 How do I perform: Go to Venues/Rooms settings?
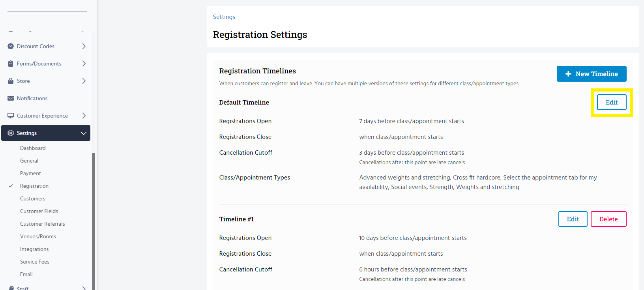(38, 236)
